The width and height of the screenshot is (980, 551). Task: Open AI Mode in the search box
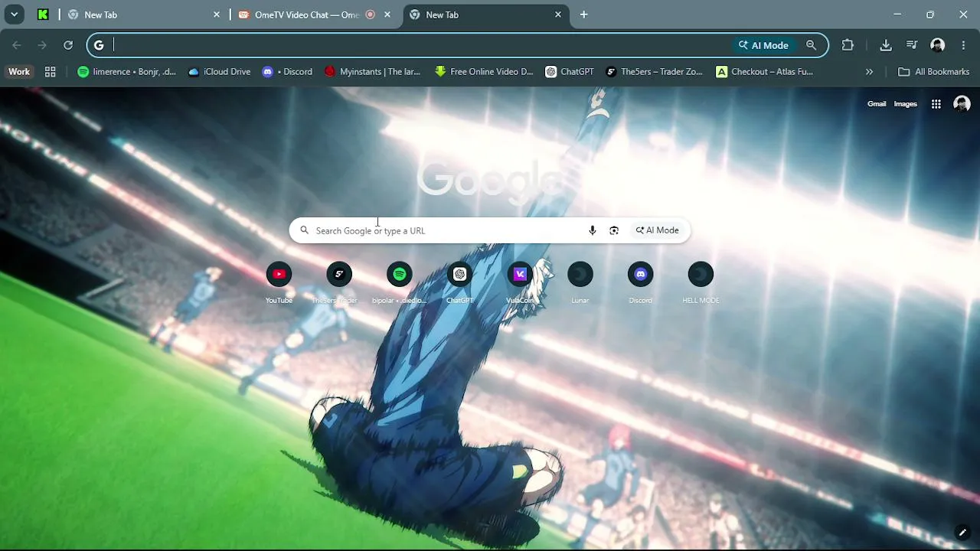pos(657,230)
